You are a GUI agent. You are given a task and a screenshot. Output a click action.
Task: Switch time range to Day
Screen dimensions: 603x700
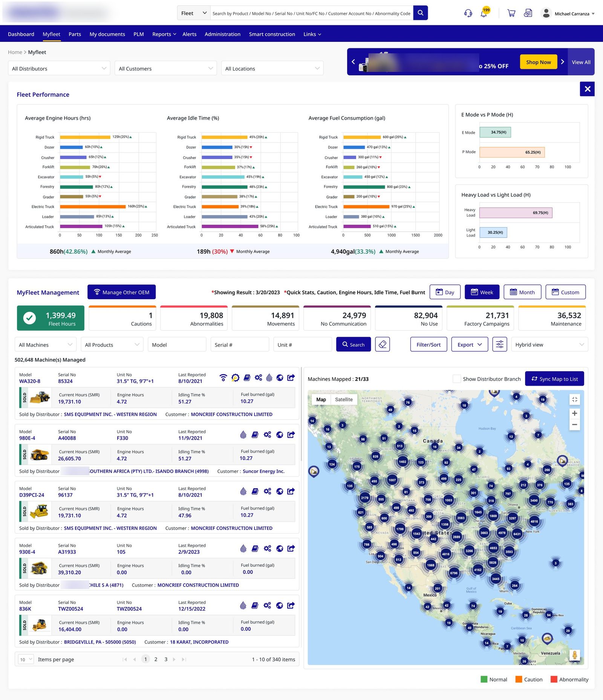(445, 292)
